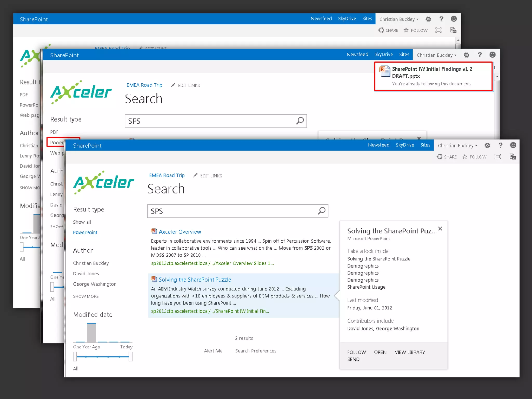Viewport: 532px width, 399px height.
Task: Close the Solving the SharePoint Puzzle preview
Action: click(x=440, y=229)
